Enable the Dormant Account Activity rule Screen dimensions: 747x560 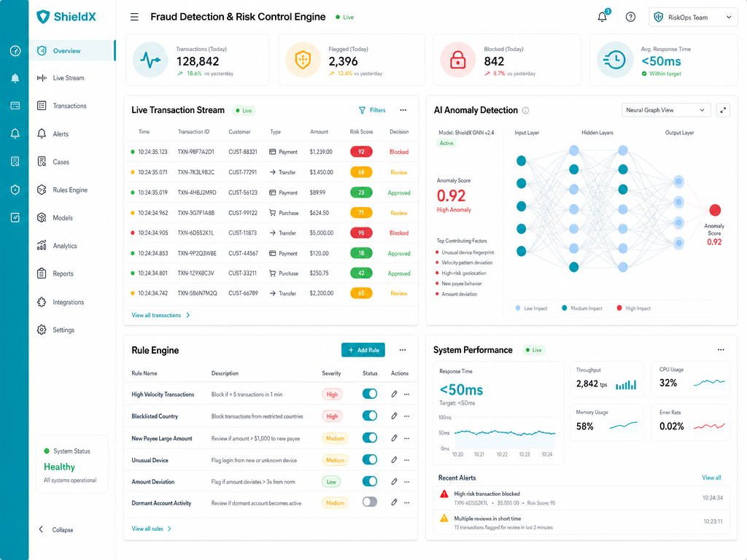(370, 502)
